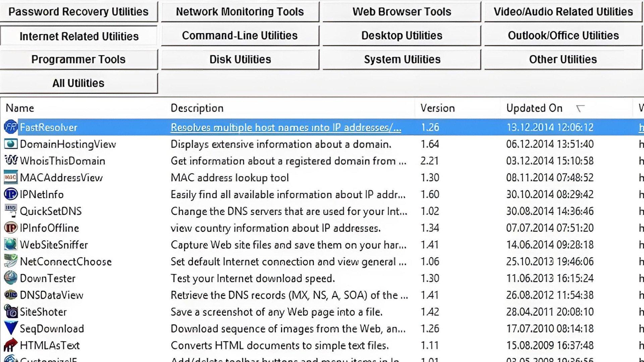This screenshot has height=362, width=644.
Task: Click the NetConnectChoose icon
Action: coord(10,261)
